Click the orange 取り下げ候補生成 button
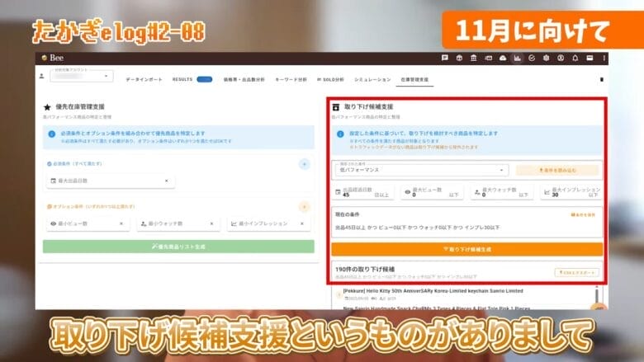644x362 pixels. click(x=467, y=249)
